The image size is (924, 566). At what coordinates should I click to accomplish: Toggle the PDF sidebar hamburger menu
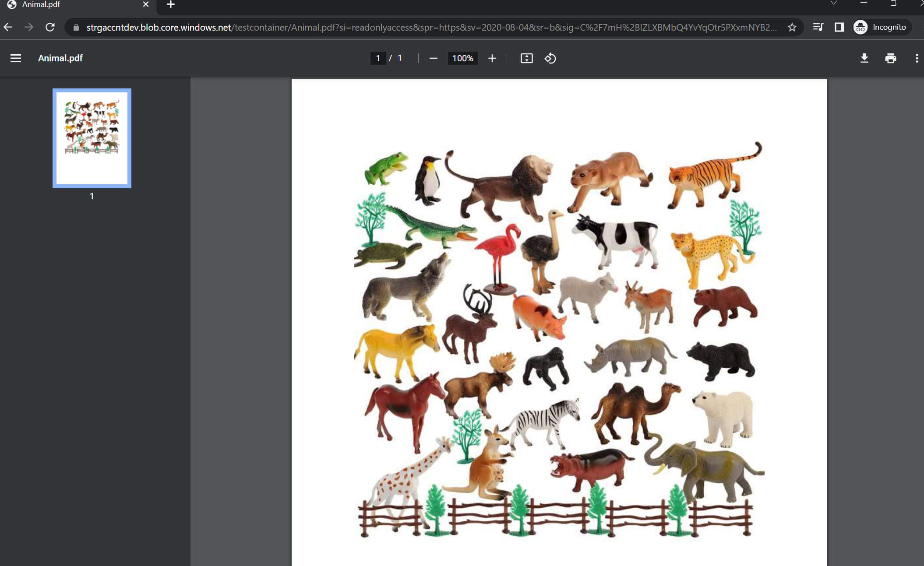[16, 58]
